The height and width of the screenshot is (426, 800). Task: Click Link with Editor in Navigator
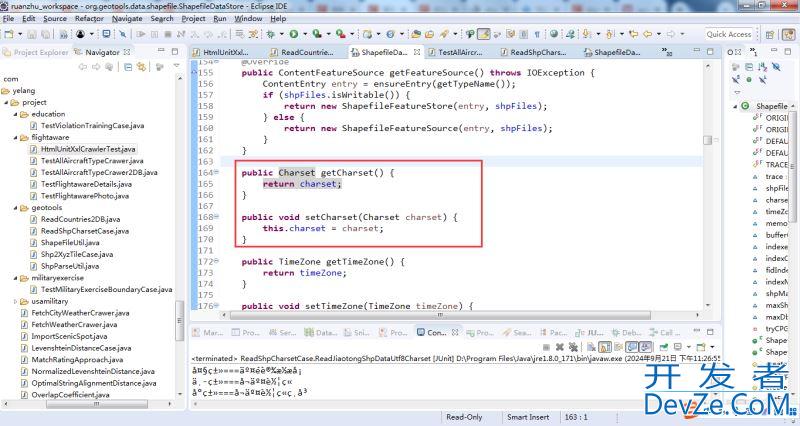(141, 67)
